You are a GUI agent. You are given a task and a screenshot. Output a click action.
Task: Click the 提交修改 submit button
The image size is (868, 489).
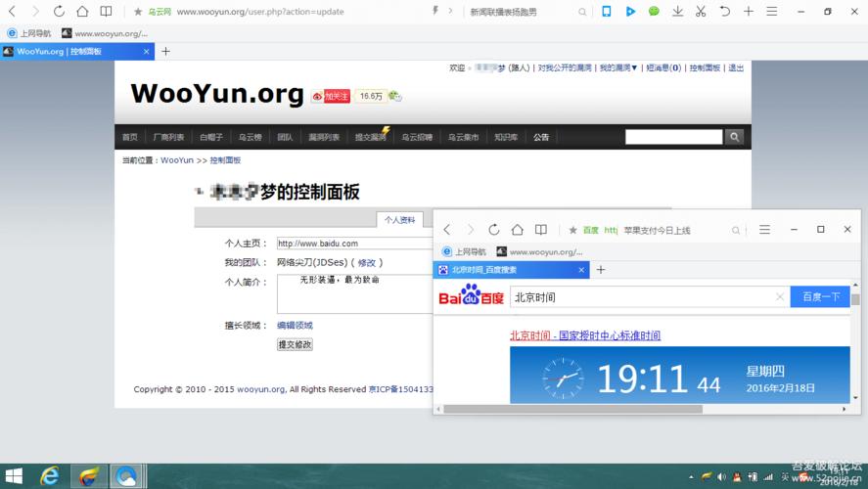pyautogui.click(x=296, y=344)
